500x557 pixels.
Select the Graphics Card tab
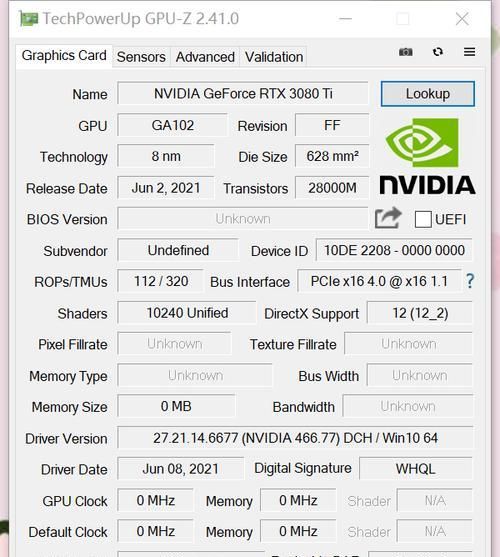pyautogui.click(x=64, y=56)
